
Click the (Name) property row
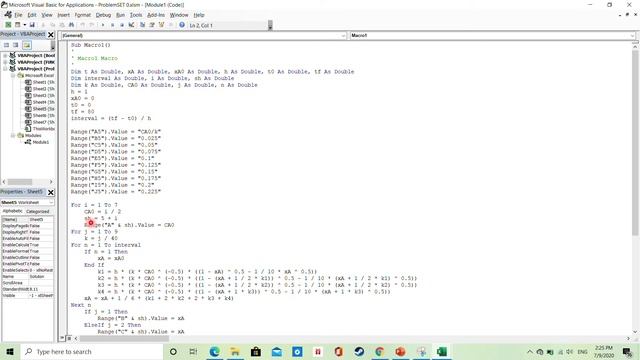tap(27, 220)
